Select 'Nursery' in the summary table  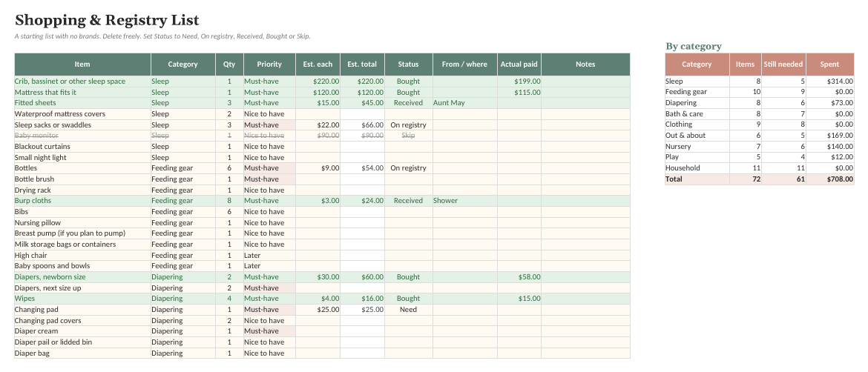coord(697,147)
